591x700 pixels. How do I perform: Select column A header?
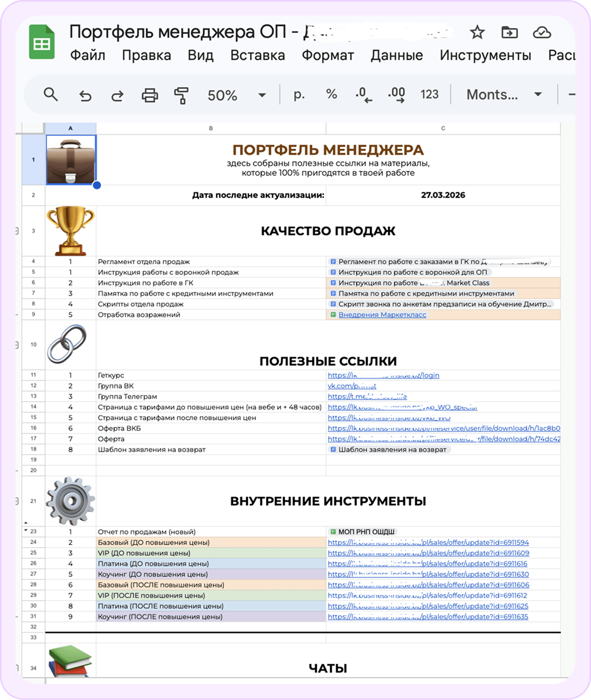[71, 128]
